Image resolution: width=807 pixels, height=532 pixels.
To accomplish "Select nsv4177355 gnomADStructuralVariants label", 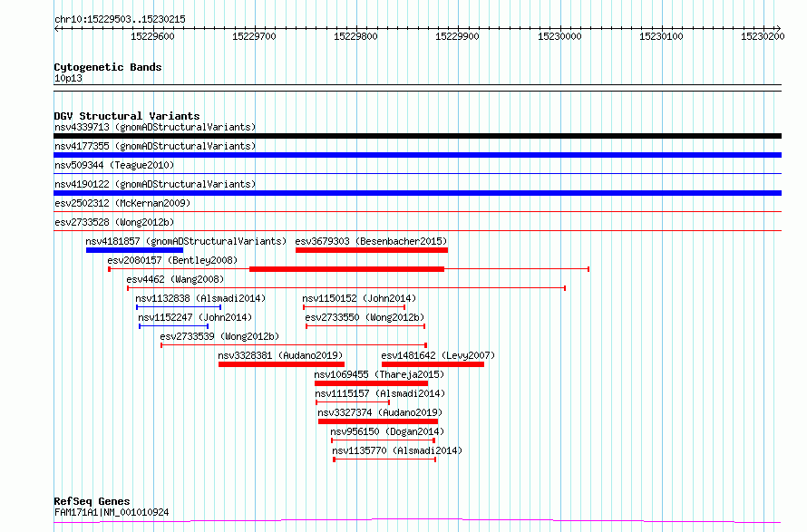I will coord(155,146).
